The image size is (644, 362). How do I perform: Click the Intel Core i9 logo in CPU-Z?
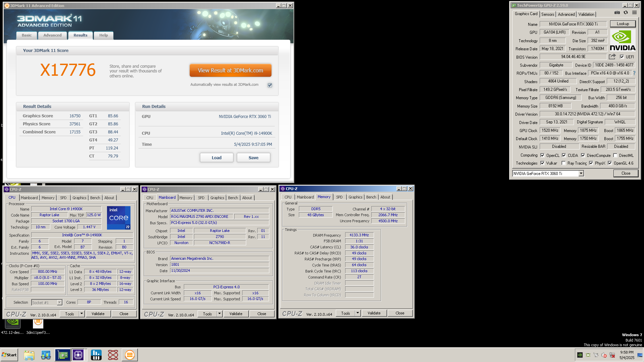(x=118, y=218)
